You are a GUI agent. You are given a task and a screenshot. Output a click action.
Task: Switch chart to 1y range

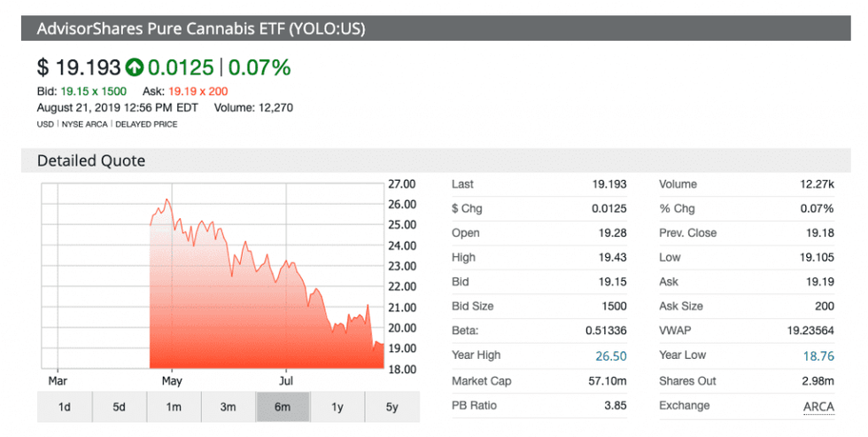337,407
